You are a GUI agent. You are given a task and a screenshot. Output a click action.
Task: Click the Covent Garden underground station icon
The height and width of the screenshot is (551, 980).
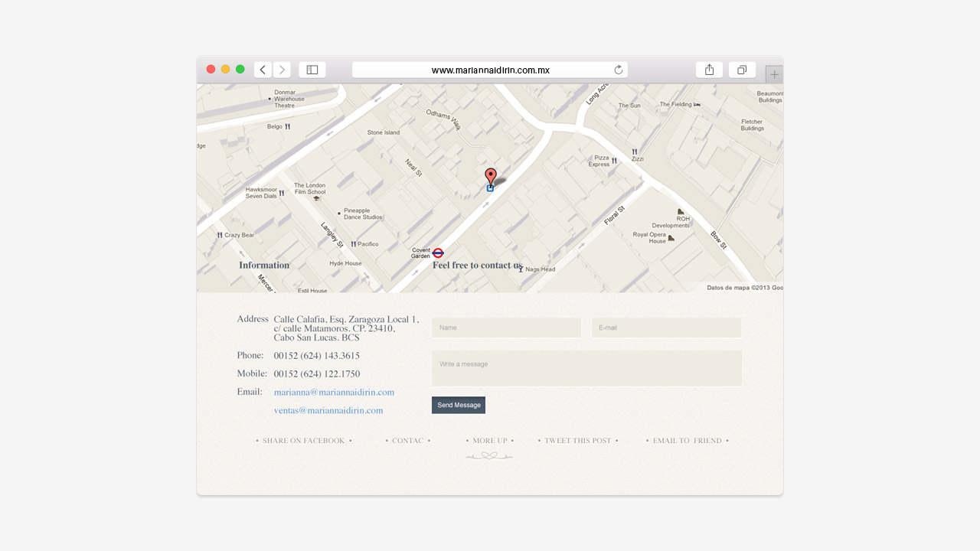pyautogui.click(x=438, y=253)
